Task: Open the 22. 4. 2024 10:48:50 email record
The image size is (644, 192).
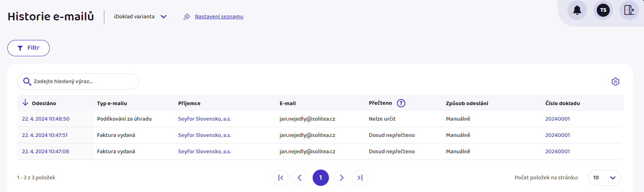Action: (x=46, y=119)
